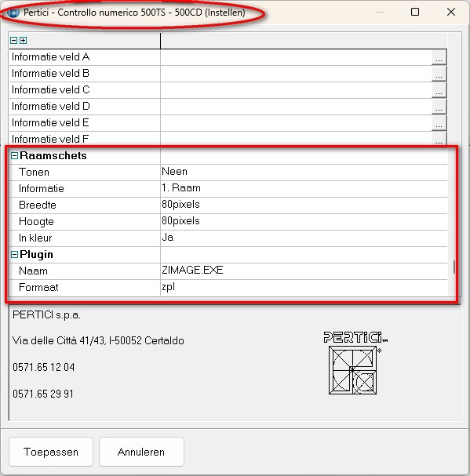Open the ellipsis button for Informatie veld B
The image size is (470, 476).
[439, 74]
